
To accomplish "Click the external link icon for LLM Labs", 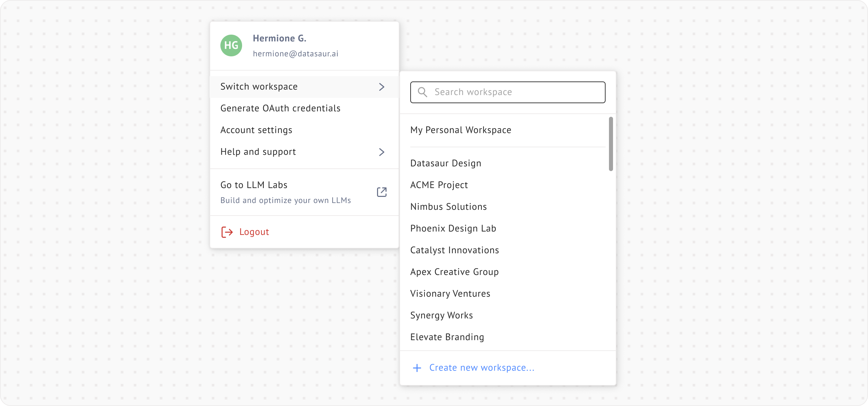I will (x=382, y=192).
